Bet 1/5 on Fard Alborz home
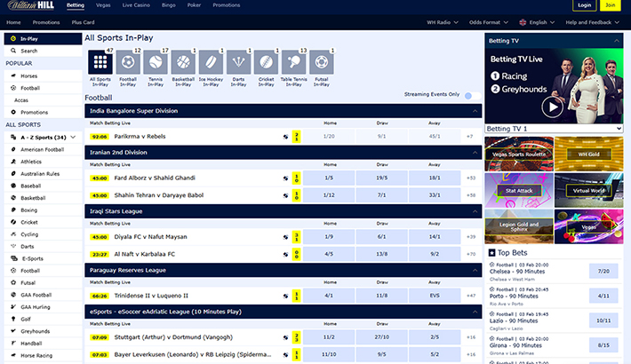 pos(329,178)
